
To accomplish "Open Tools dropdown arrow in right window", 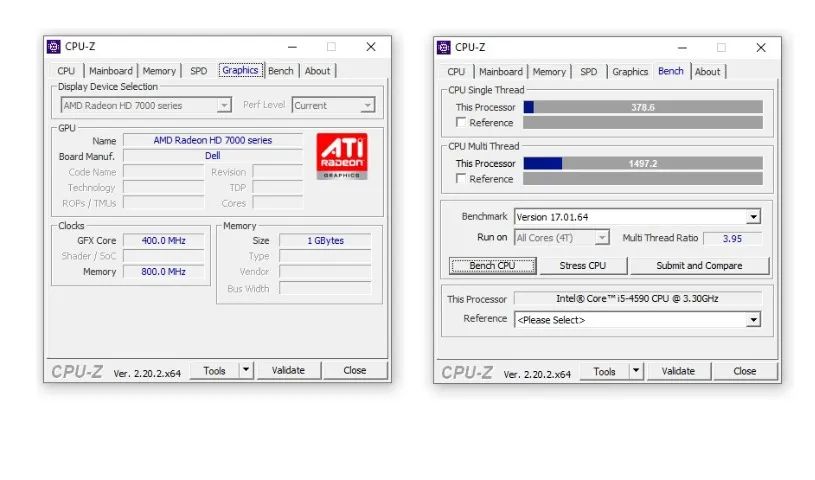I will pyautogui.click(x=636, y=371).
